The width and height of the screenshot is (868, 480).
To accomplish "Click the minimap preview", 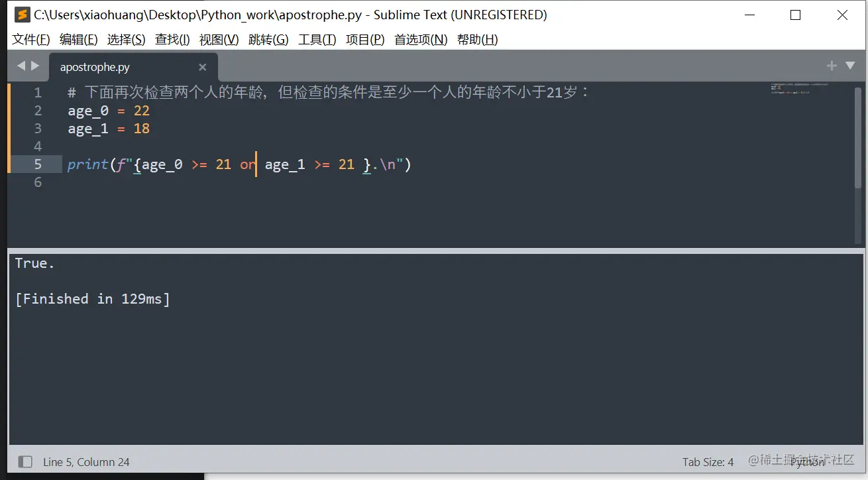I will click(800, 89).
